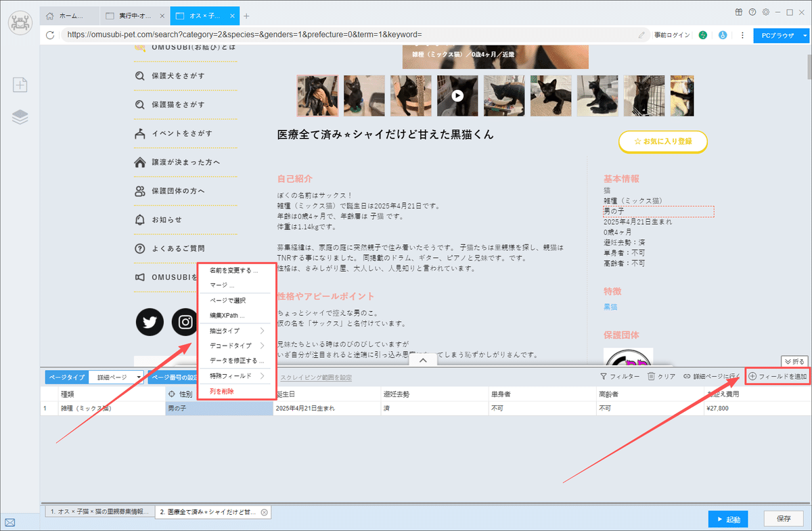This screenshot has width=812, height=531.
Task: Open the layers stack icon in sidebar
Action: (x=20, y=118)
